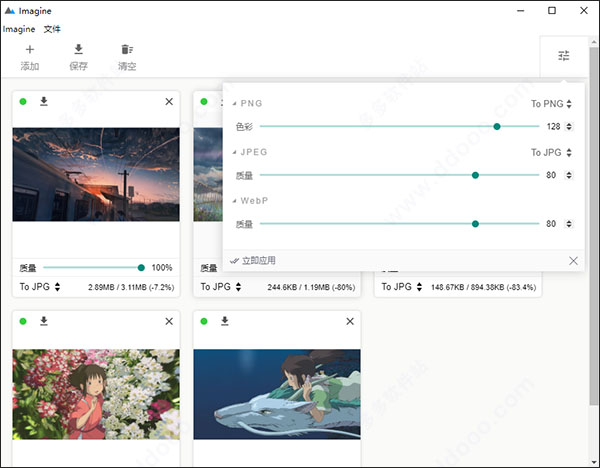
Task: Open the 文件 menu
Action: (x=52, y=29)
